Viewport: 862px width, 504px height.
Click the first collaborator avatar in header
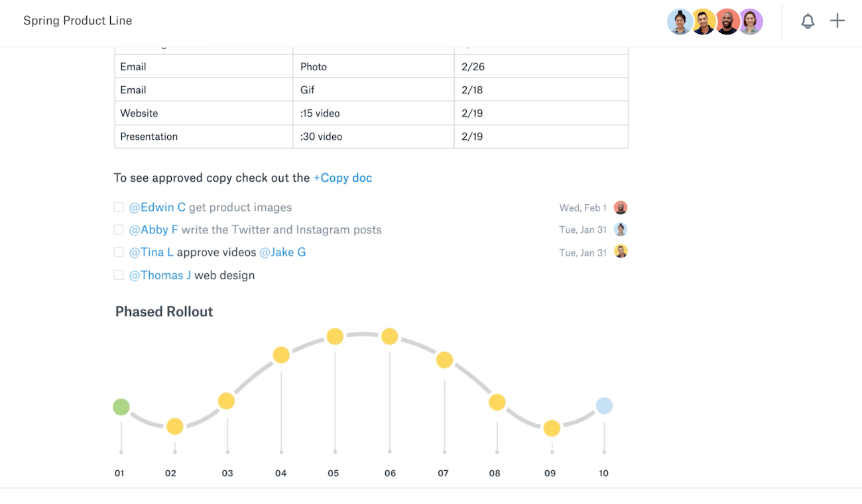tap(680, 22)
